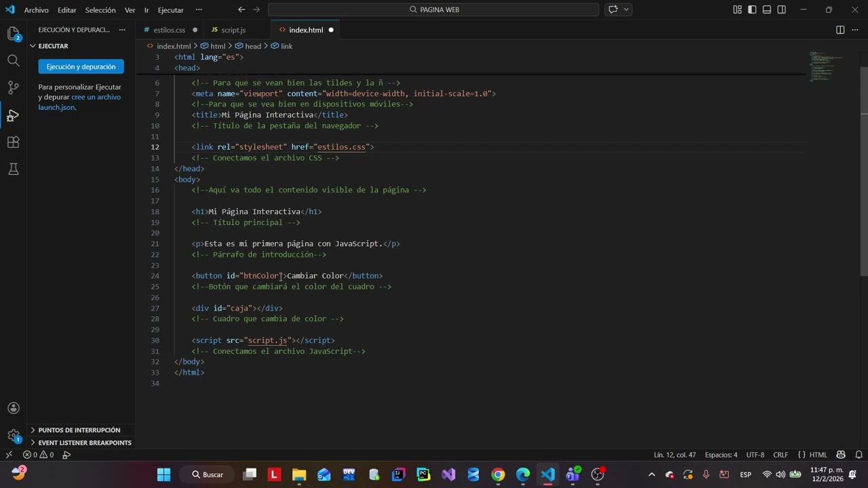
Task: Switch to the script.js tab
Action: coord(233,30)
